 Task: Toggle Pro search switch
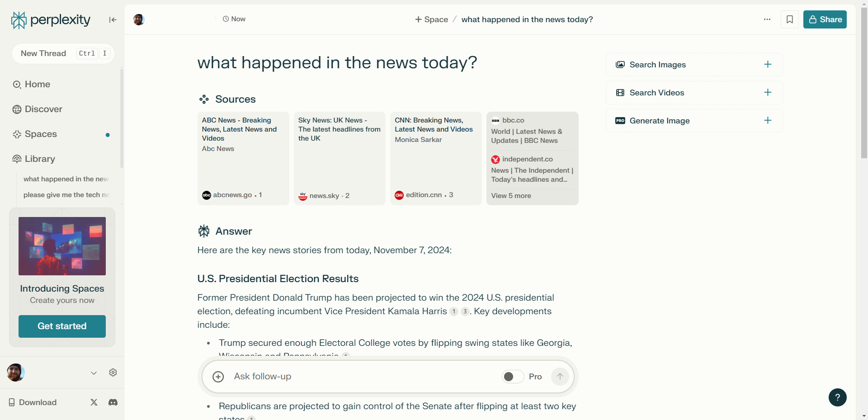(x=513, y=377)
